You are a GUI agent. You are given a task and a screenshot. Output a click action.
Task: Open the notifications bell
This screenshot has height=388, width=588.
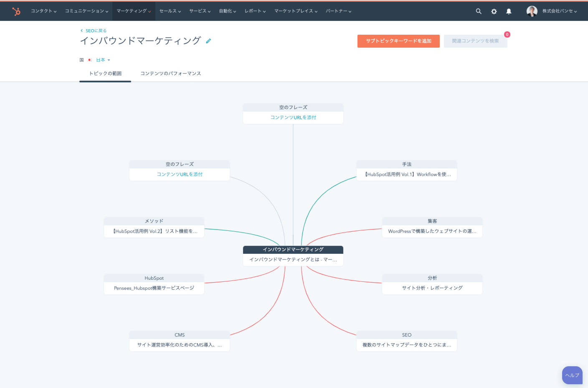(x=509, y=11)
